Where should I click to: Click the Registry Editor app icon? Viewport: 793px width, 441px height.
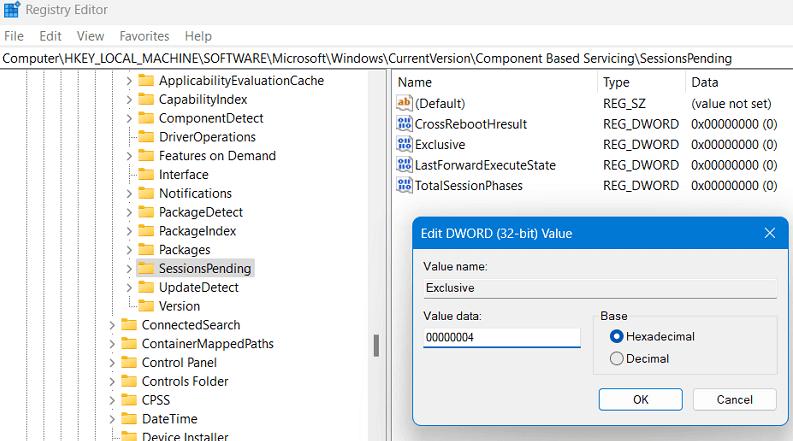(x=12, y=10)
